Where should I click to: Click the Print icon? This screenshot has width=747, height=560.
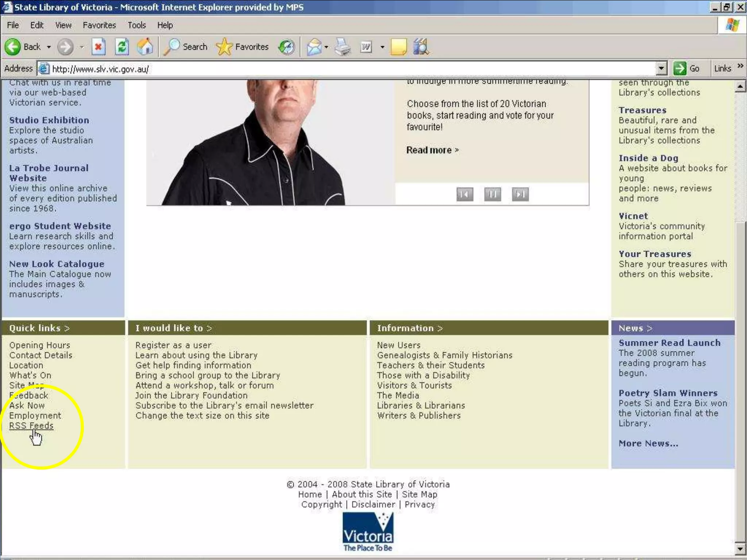point(342,47)
